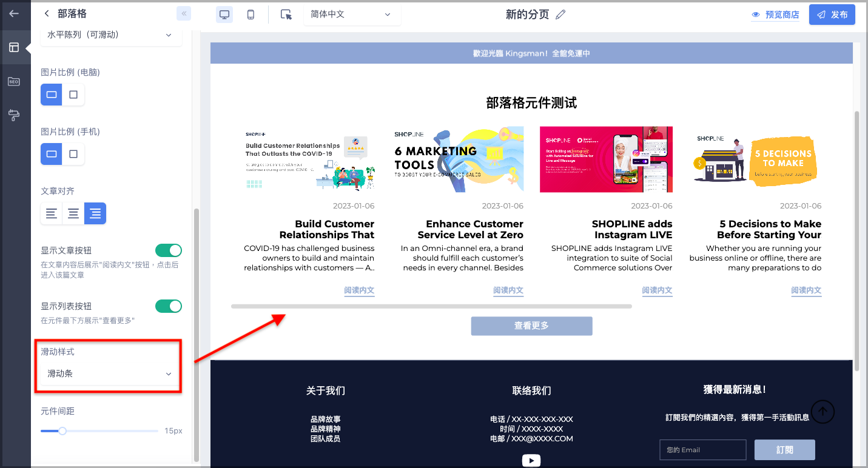Open the paint roller theme icon
This screenshot has width=868, height=468.
click(x=14, y=115)
